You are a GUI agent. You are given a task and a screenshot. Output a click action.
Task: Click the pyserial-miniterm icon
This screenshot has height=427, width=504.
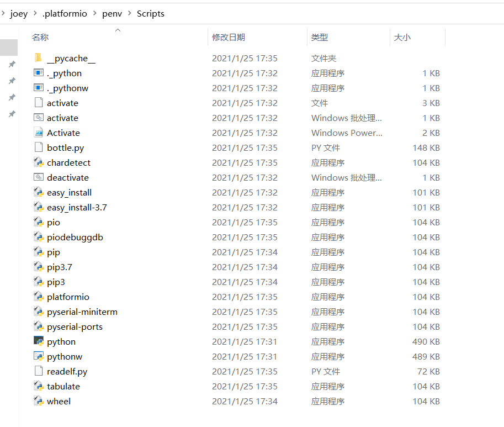38,311
